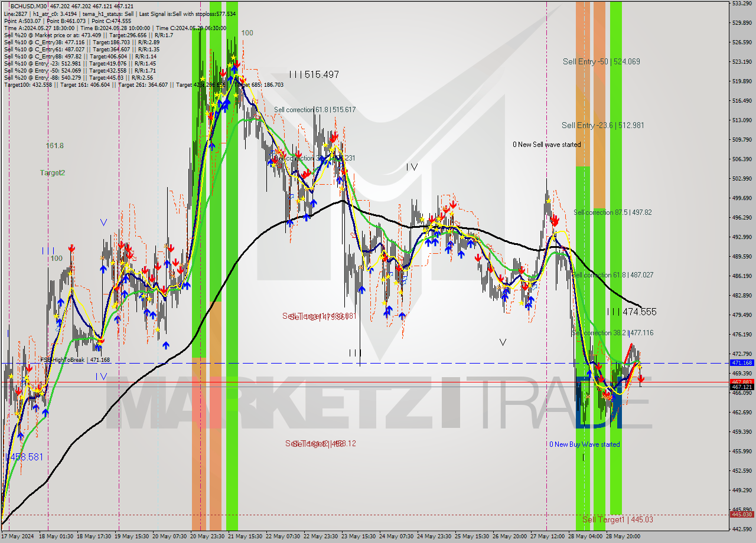
Task: Click the '28 May 20:00' time label
Action: tap(622, 537)
